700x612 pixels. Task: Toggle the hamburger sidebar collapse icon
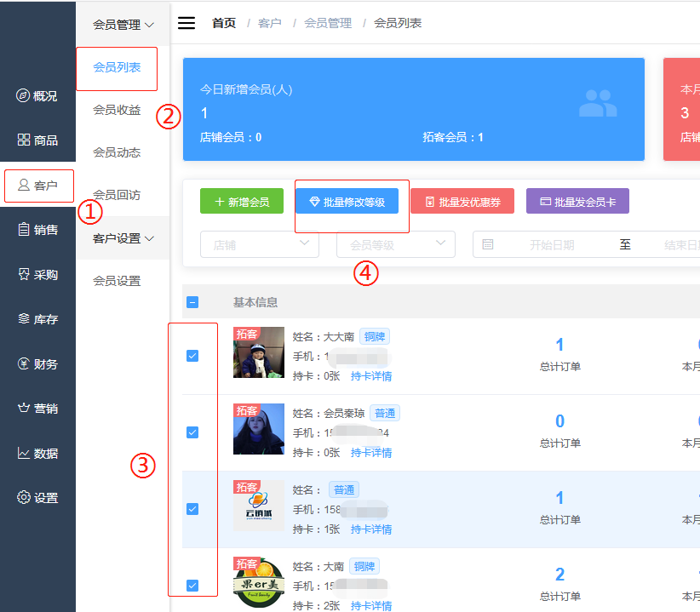point(186,23)
